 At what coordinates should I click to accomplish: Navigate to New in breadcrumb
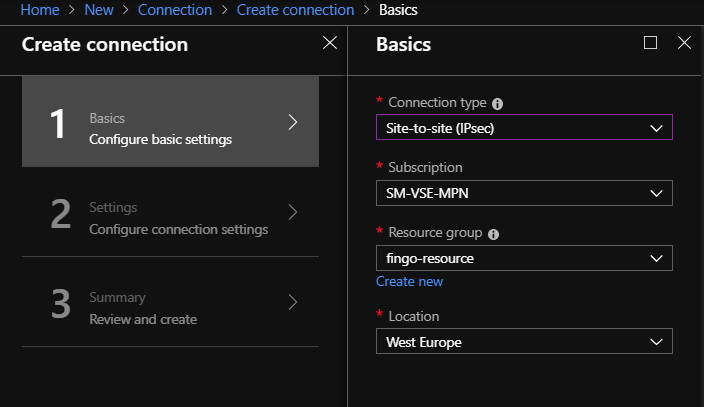tap(99, 9)
